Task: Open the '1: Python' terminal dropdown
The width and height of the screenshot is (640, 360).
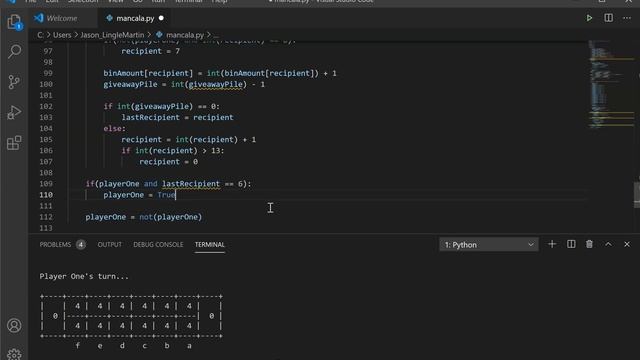Action: coord(489,244)
